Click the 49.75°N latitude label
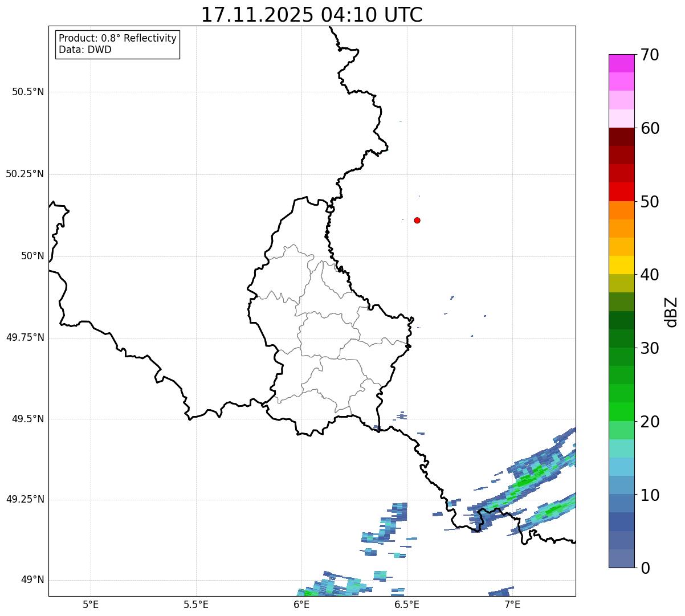The height and width of the screenshot is (616, 685). coord(25,337)
